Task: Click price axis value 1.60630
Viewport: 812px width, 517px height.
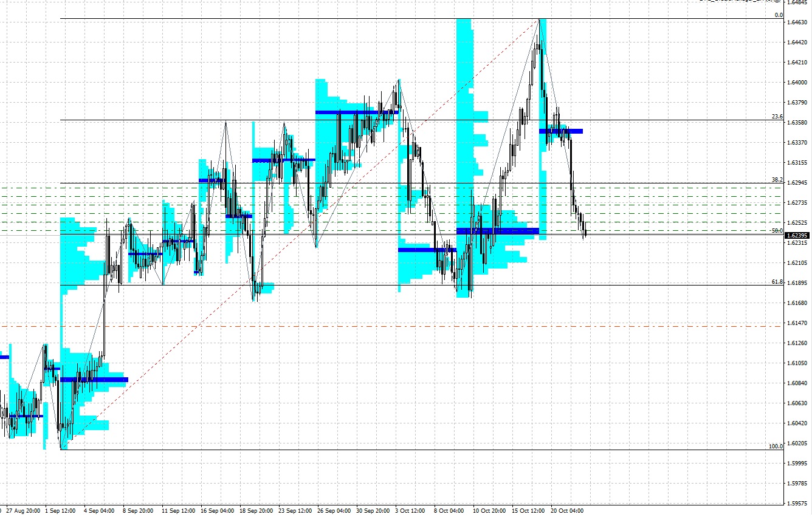Action: 797,403
